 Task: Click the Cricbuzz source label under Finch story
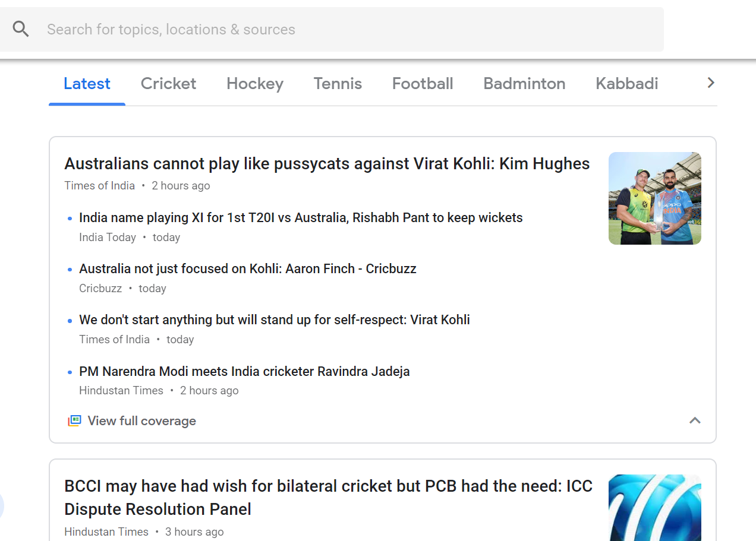point(100,289)
